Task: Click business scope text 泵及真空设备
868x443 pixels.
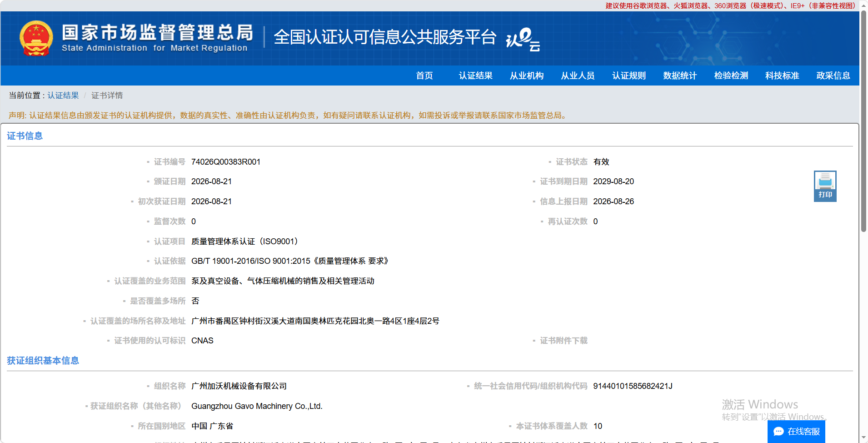Action: tap(283, 281)
